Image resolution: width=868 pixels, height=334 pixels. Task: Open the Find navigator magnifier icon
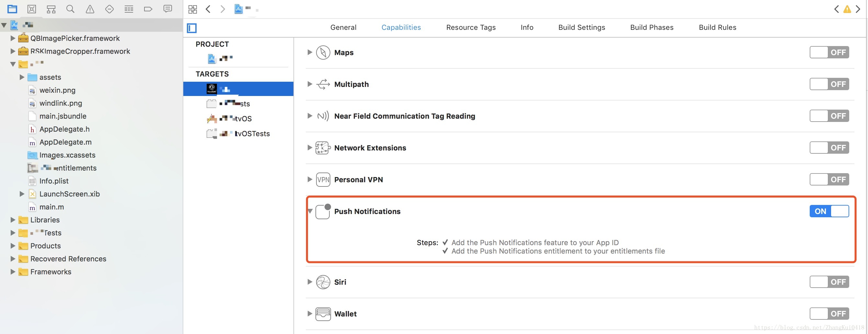click(x=70, y=9)
